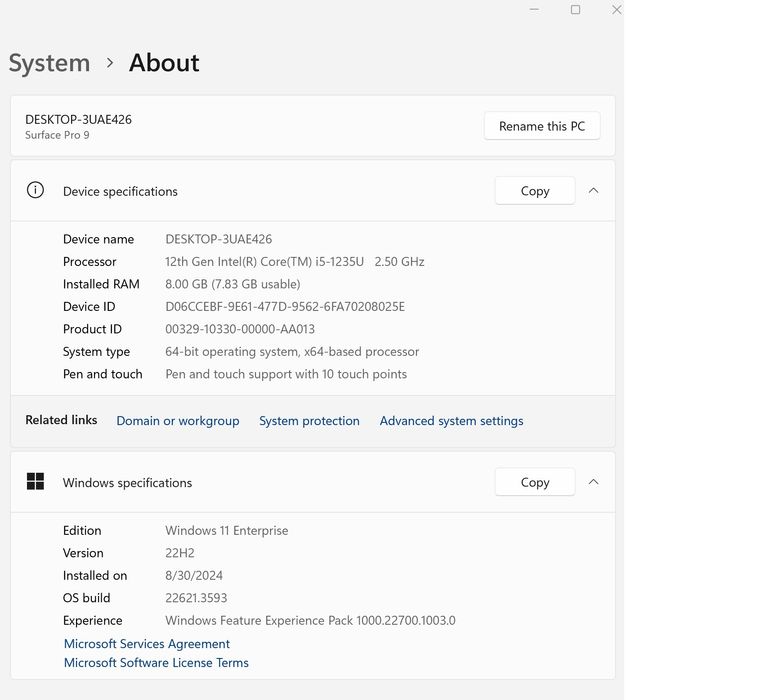
Task: Click the Installed RAM field label
Action: (101, 284)
